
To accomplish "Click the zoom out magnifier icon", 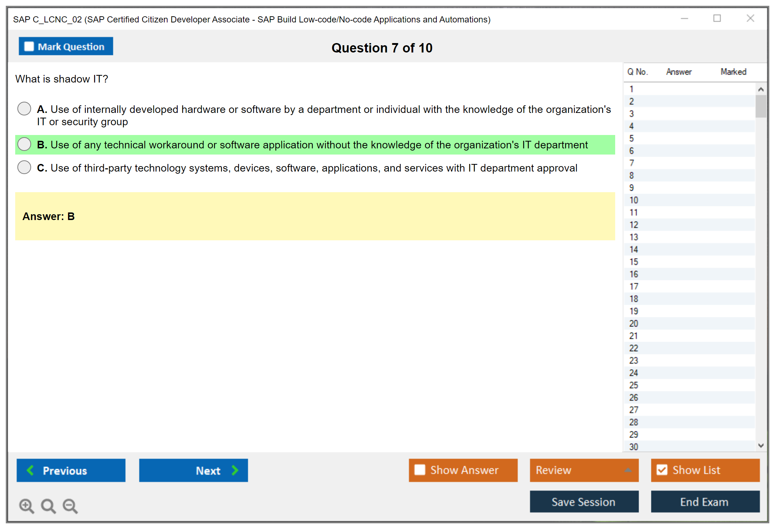I will click(70, 506).
